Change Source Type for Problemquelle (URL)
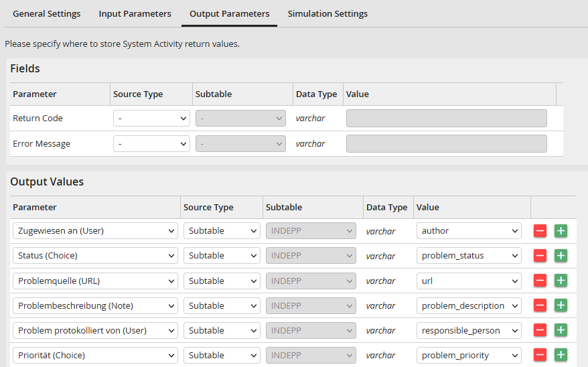This screenshot has height=367, width=588. (x=222, y=281)
